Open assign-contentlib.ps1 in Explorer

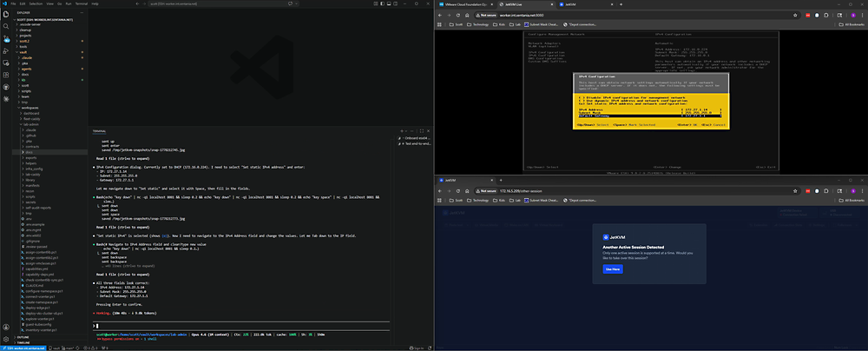coord(42,252)
